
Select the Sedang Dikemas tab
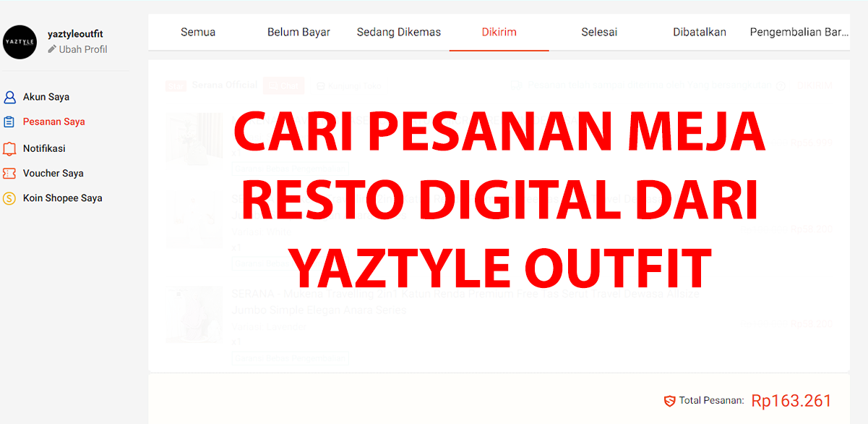[x=398, y=32]
